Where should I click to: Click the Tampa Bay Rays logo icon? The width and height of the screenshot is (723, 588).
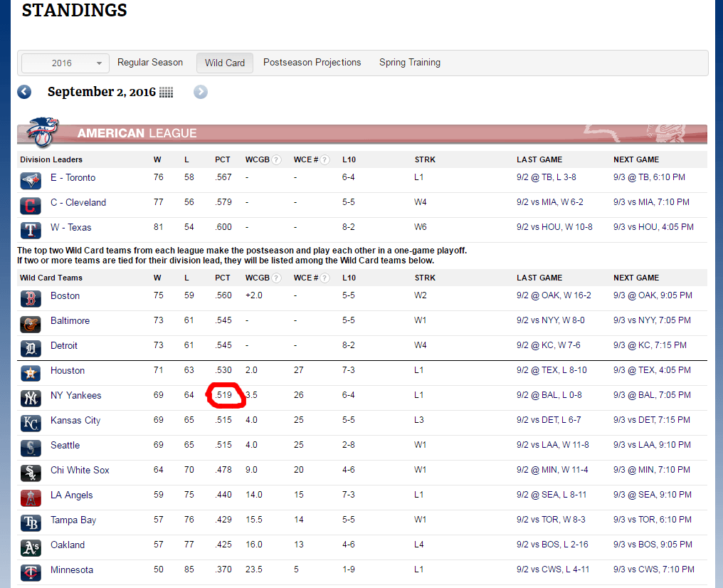[31, 523]
